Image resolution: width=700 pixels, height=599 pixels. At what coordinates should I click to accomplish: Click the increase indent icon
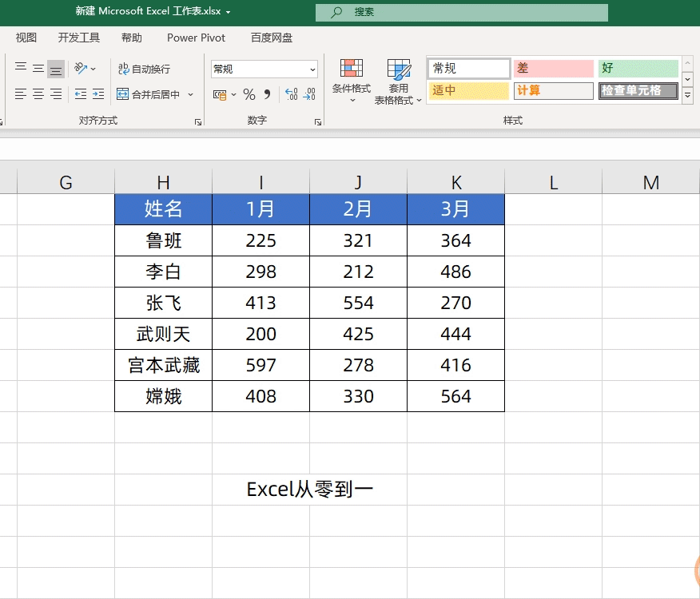point(97,94)
